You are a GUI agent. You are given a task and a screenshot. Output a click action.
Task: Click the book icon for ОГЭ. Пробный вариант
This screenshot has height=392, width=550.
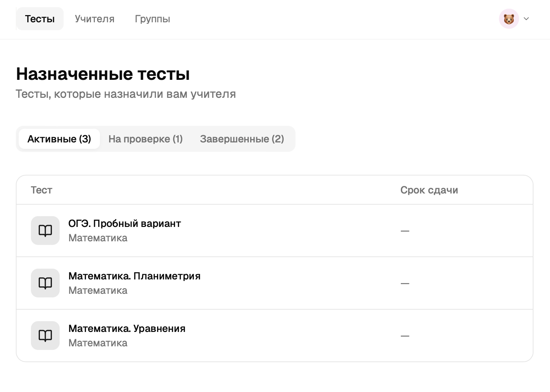click(x=45, y=231)
